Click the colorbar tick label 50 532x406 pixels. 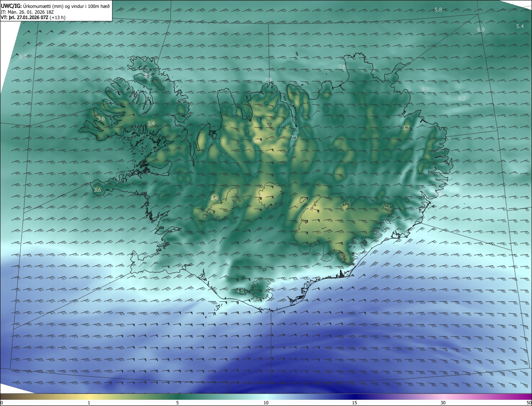point(529,403)
